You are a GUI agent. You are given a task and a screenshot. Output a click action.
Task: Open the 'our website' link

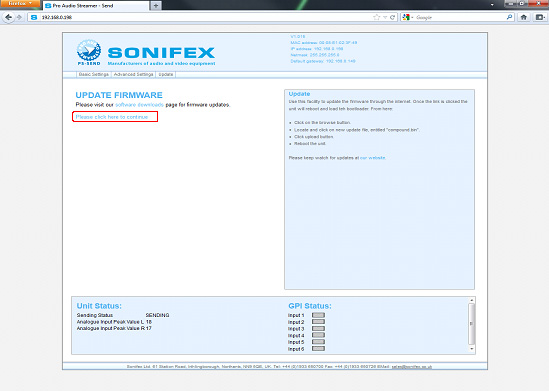click(373, 158)
